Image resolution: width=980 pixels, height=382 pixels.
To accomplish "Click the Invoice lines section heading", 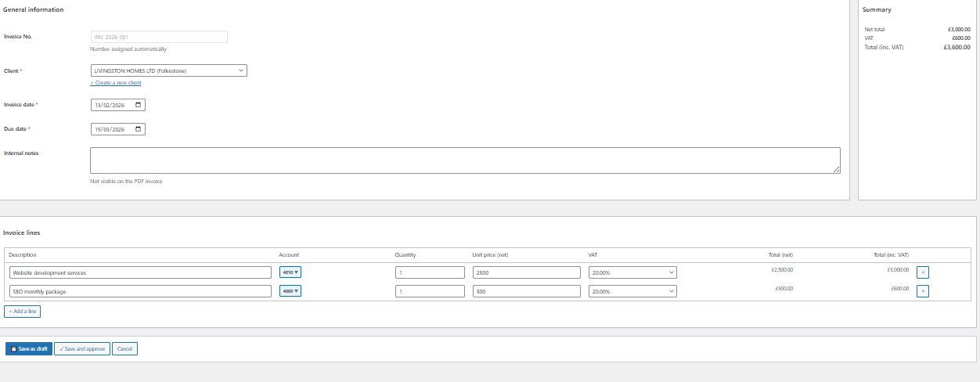I will (x=22, y=232).
